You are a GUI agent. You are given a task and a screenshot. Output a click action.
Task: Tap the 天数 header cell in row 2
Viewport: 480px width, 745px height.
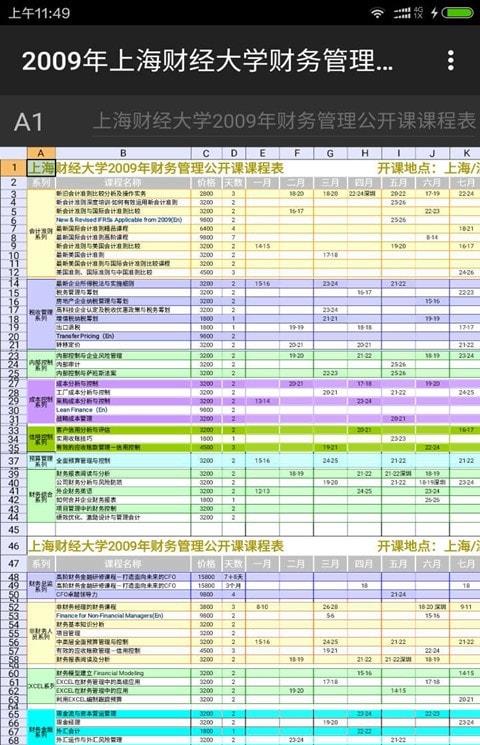tap(233, 183)
